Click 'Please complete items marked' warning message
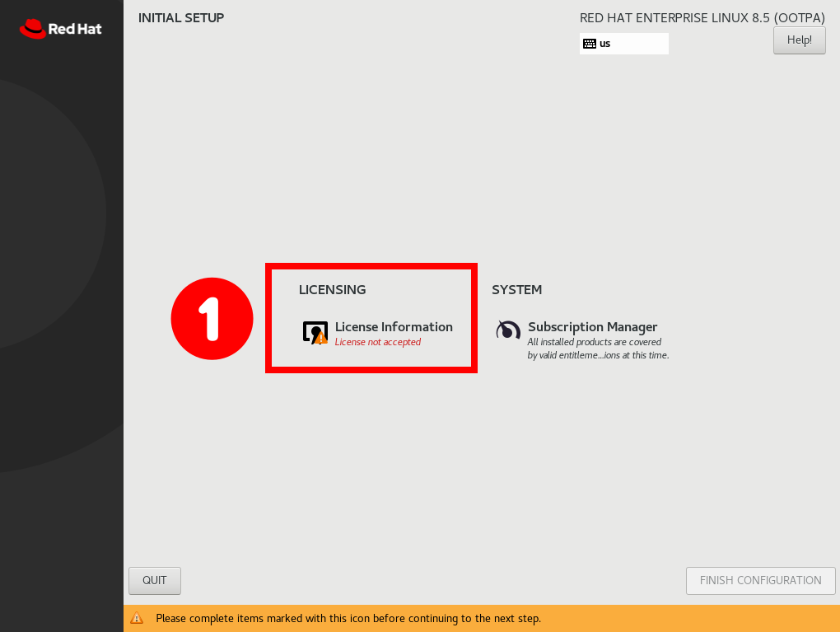Screen dimensions: 840x632 coord(348,618)
